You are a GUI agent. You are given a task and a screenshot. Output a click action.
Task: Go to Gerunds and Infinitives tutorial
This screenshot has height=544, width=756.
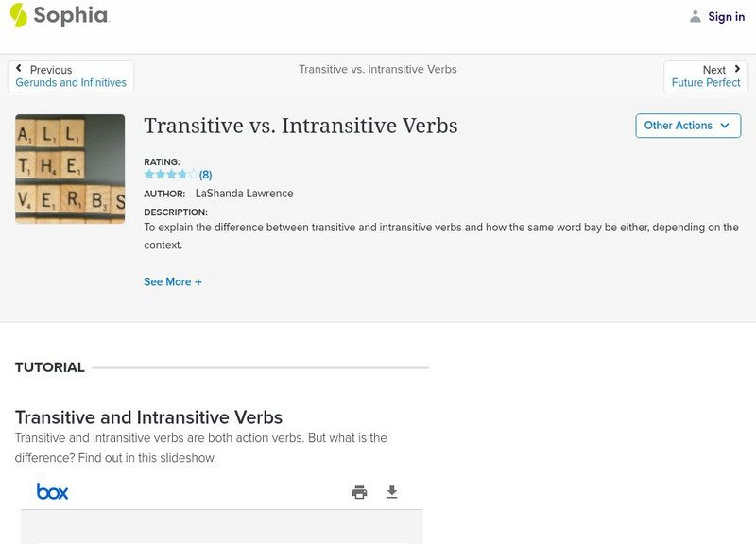click(x=71, y=83)
